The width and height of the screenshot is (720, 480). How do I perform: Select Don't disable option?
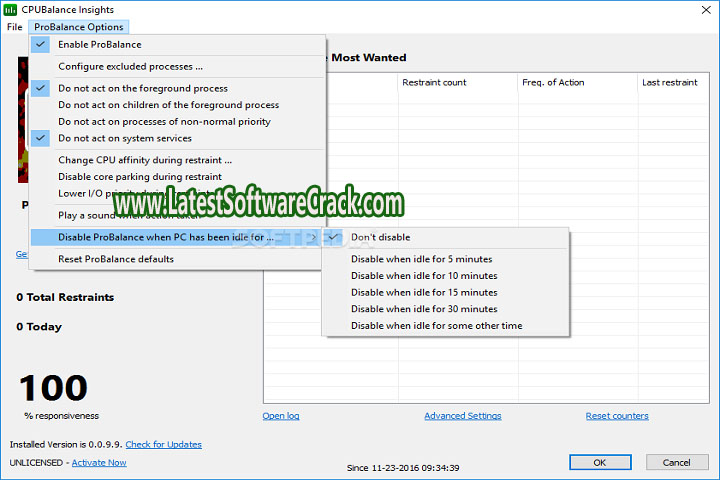[x=380, y=237]
